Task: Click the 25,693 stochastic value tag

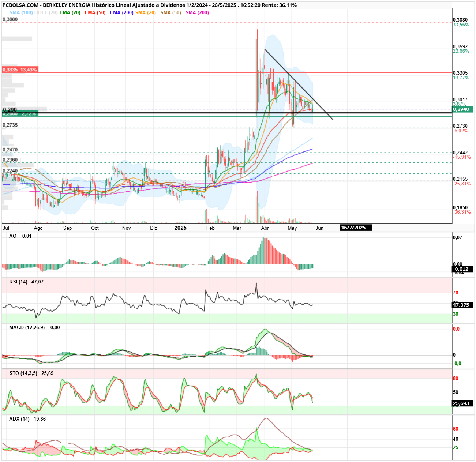Action: coord(462,403)
